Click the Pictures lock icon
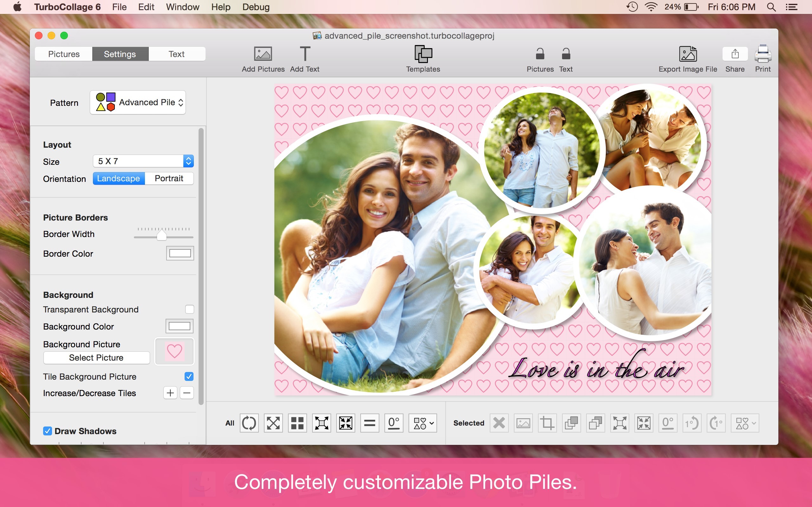812x507 pixels. pyautogui.click(x=540, y=54)
